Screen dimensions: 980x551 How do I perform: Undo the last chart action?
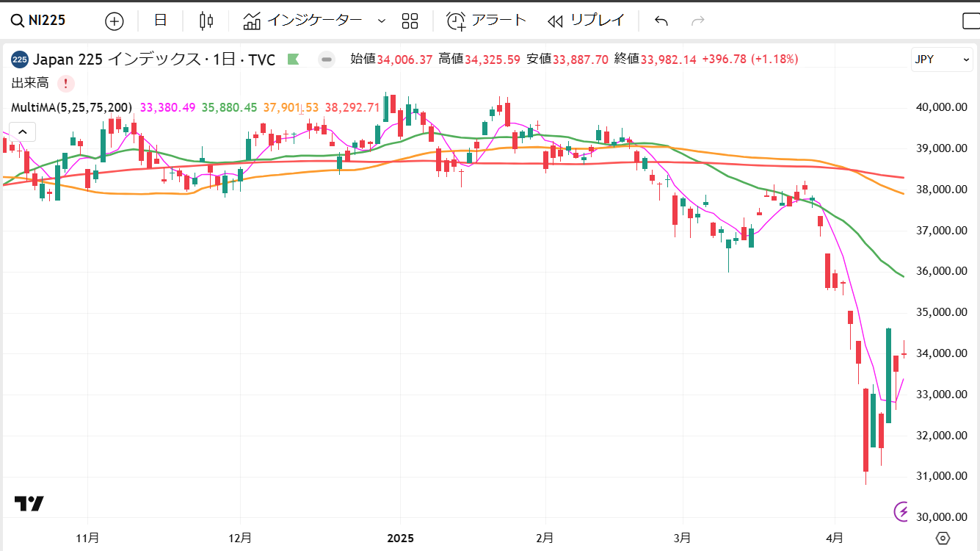point(661,21)
